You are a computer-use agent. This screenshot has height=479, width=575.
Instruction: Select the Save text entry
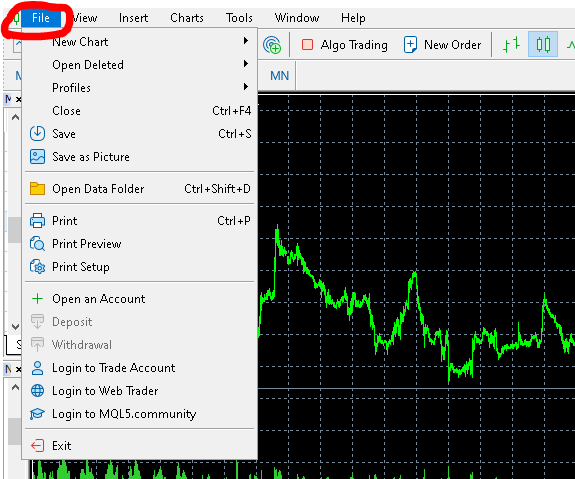pyautogui.click(x=64, y=134)
